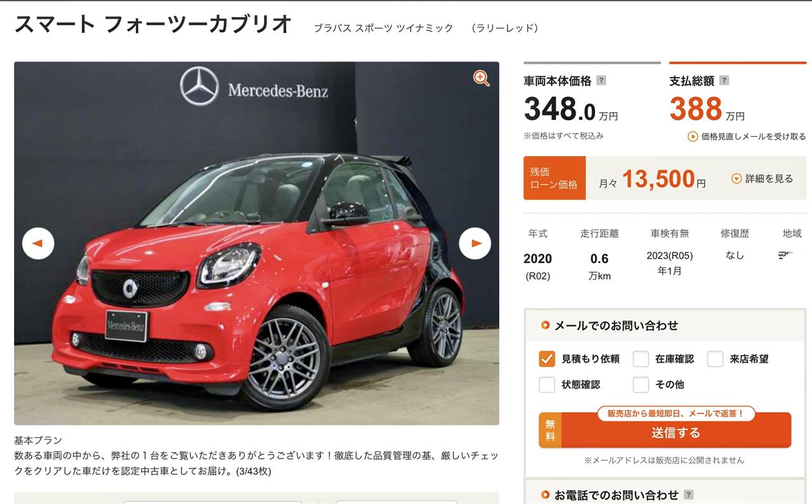Advance to the next car photo
The image size is (812, 504).
[x=475, y=243]
